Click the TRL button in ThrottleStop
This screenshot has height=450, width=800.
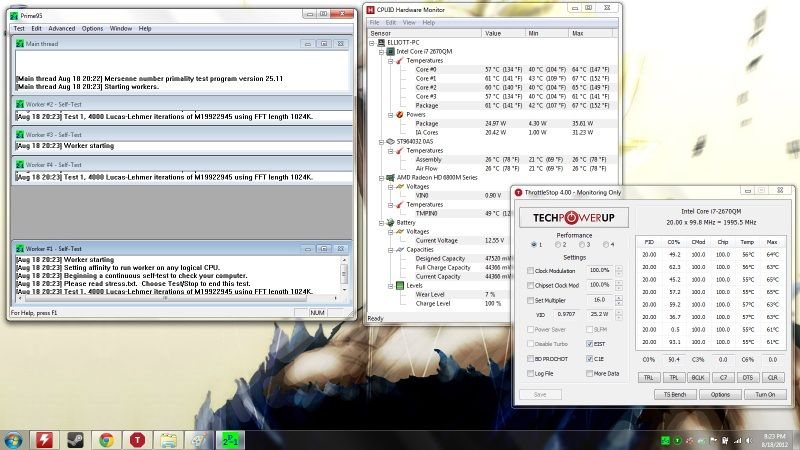(x=648, y=378)
